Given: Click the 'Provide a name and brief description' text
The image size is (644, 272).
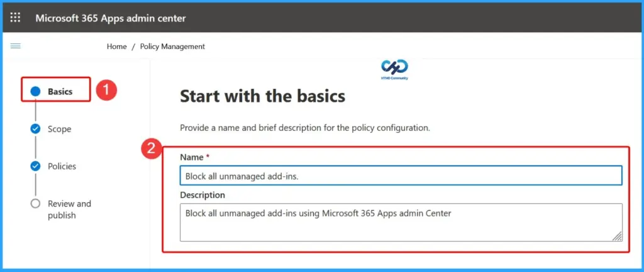Looking at the screenshot, I should click(x=305, y=128).
